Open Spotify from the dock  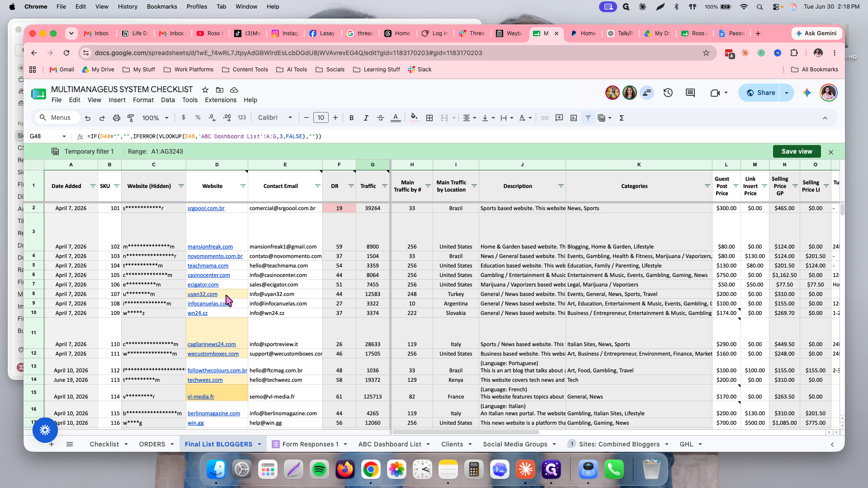319,469
